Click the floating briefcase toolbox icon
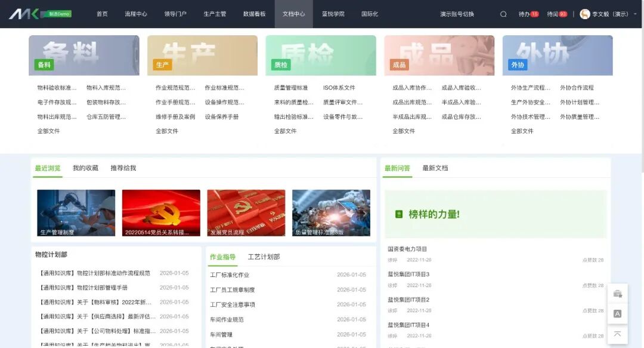This screenshot has width=644, height=348. [x=617, y=294]
